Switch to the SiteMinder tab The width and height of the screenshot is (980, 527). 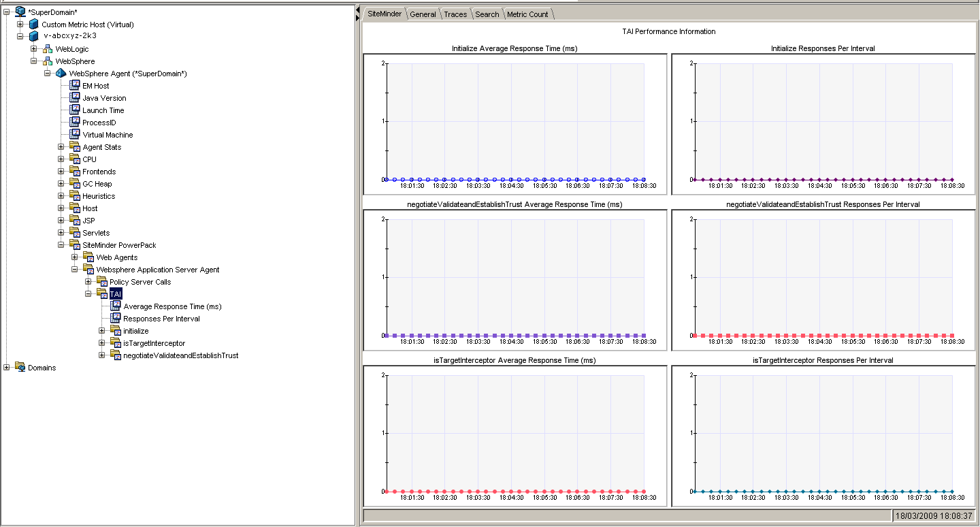pos(385,14)
